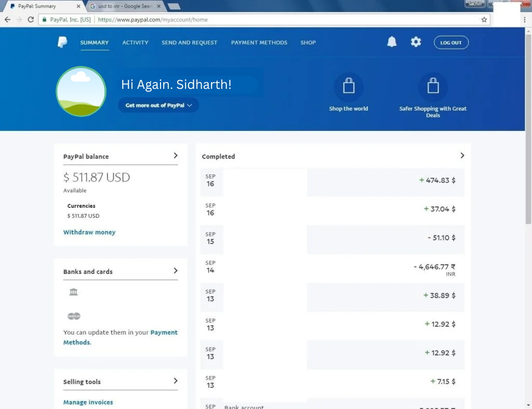Open Chrome's three-dot menu
The width and height of the screenshot is (532, 409).
point(525,20)
